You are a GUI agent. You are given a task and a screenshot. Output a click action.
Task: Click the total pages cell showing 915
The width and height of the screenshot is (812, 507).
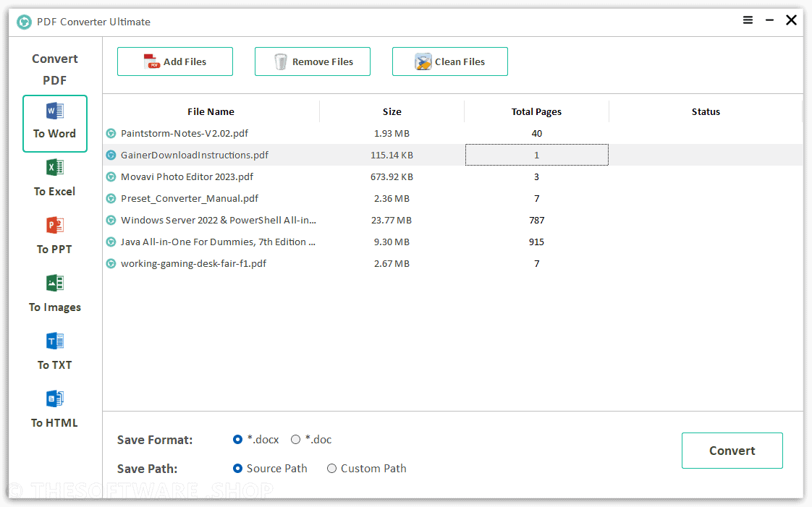click(x=536, y=242)
